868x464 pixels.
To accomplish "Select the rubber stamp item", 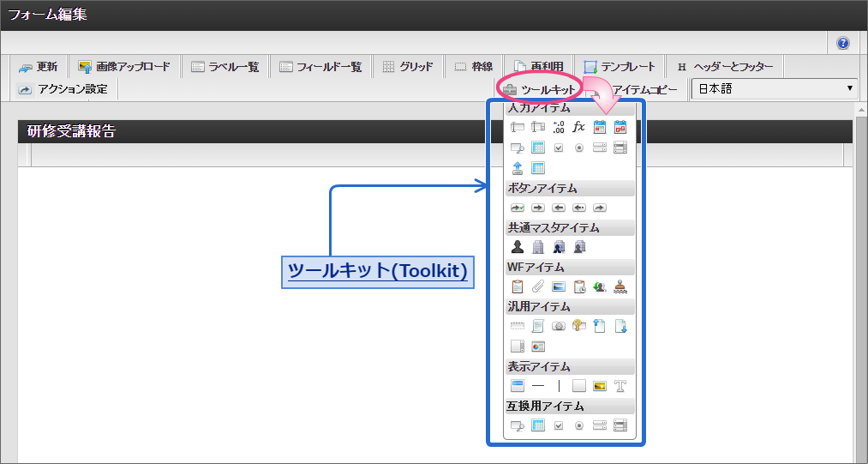I will [x=620, y=286].
